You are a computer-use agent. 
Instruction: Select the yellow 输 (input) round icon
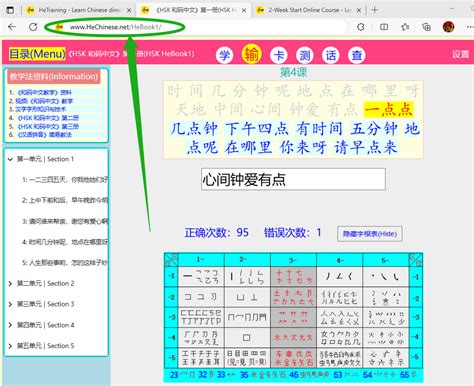click(x=251, y=54)
